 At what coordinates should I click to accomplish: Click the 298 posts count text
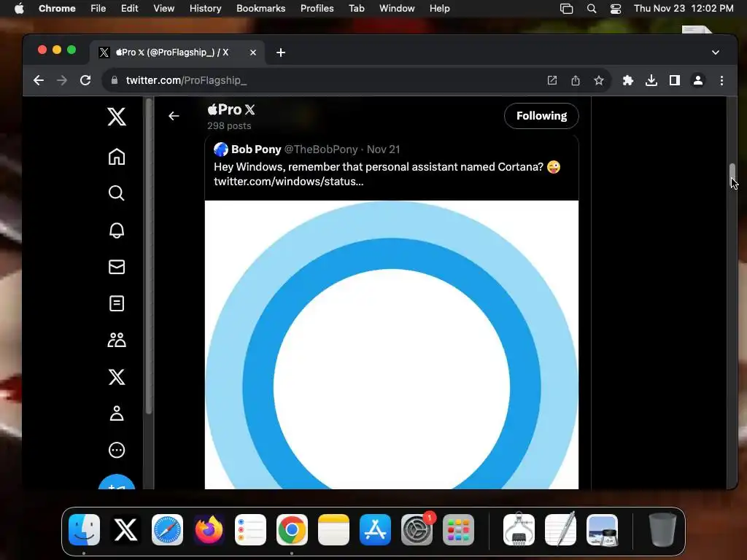coord(229,125)
